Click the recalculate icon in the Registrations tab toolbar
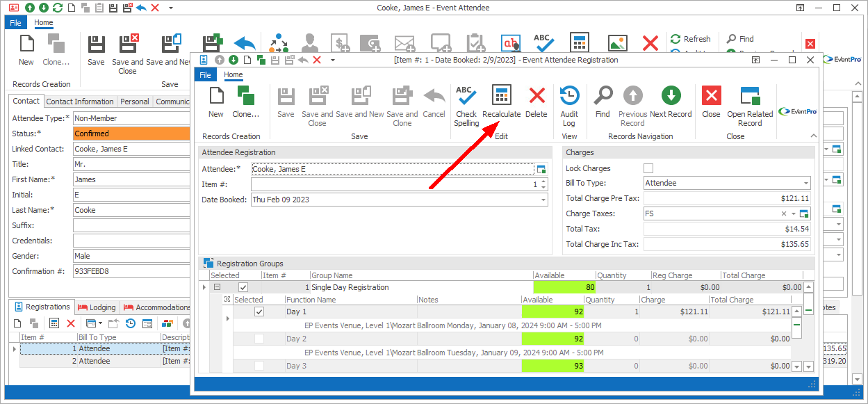The width and height of the screenshot is (868, 404). click(54, 323)
